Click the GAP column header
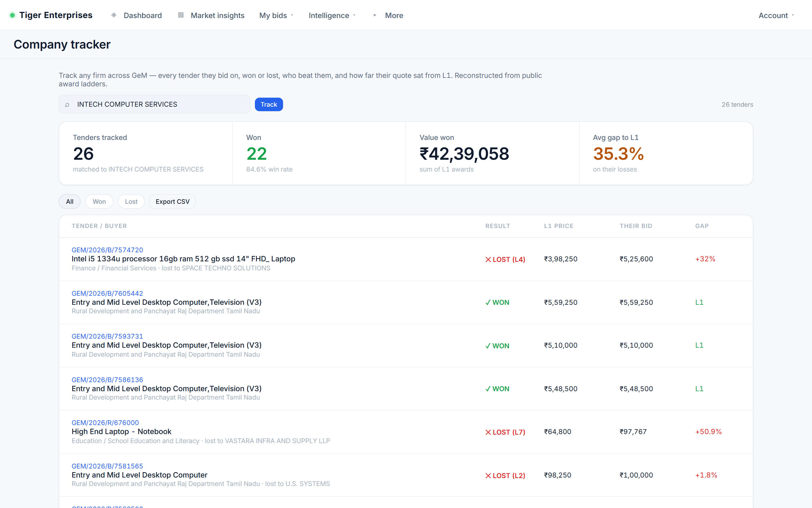 point(702,226)
